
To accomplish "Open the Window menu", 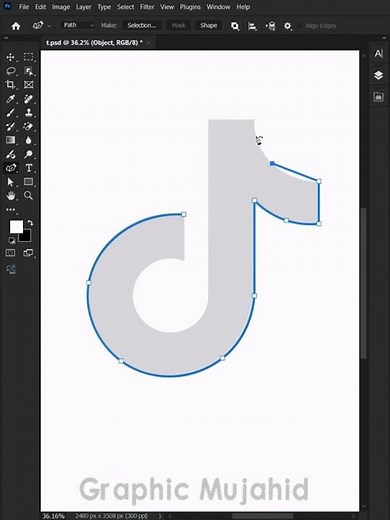I will click(x=218, y=7).
